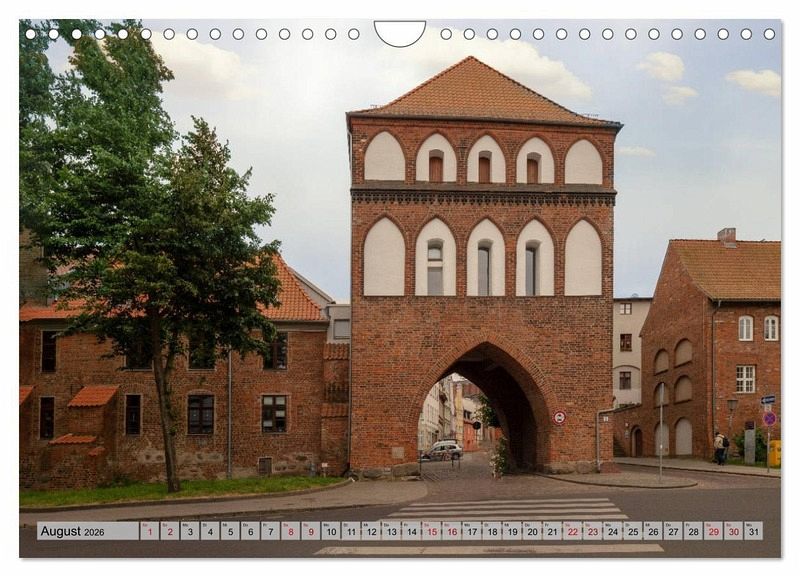Select date 3 in the calendar strip

coord(190,531)
